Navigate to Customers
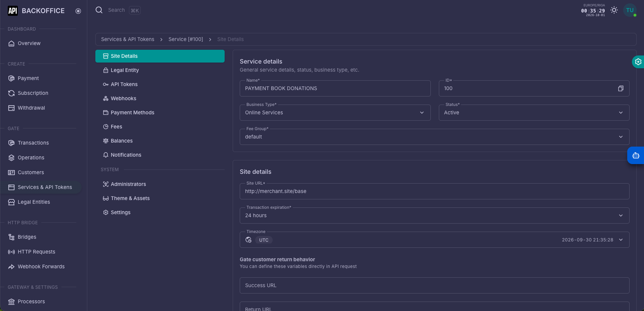The image size is (644, 311). point(40,172)
